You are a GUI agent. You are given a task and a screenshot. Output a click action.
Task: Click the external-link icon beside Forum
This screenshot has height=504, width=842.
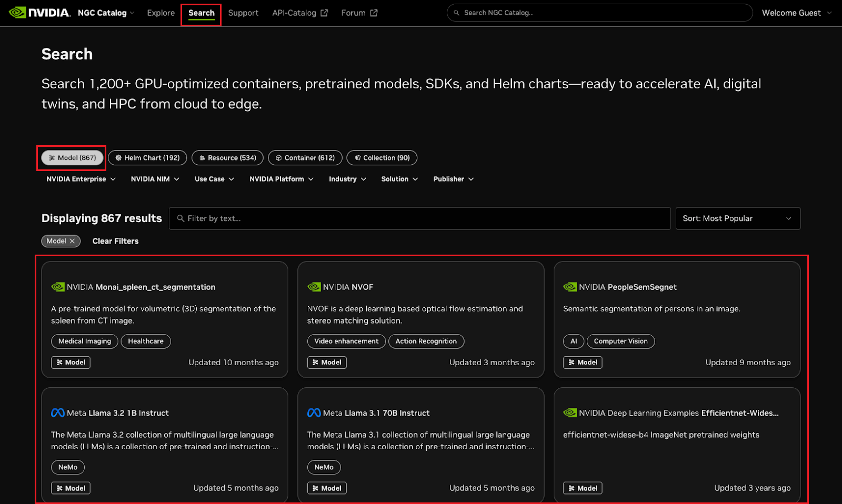click(374, 13)
